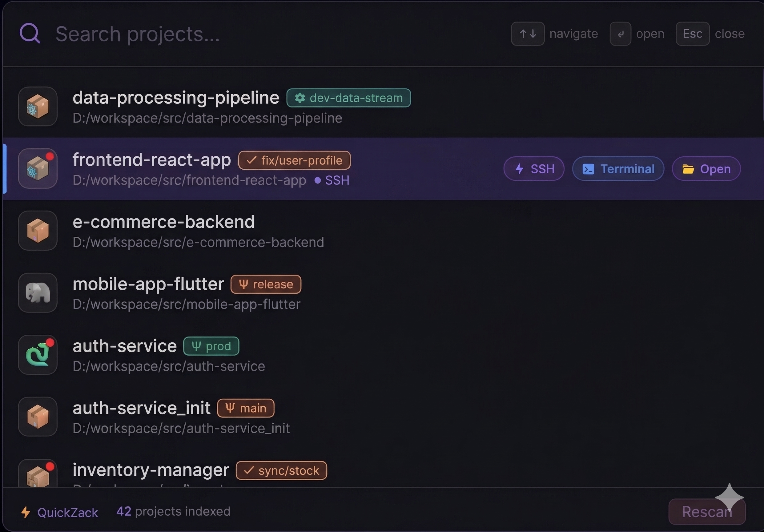Click path D:/workspace/src/data-processing-pipeline

[207, 118]
